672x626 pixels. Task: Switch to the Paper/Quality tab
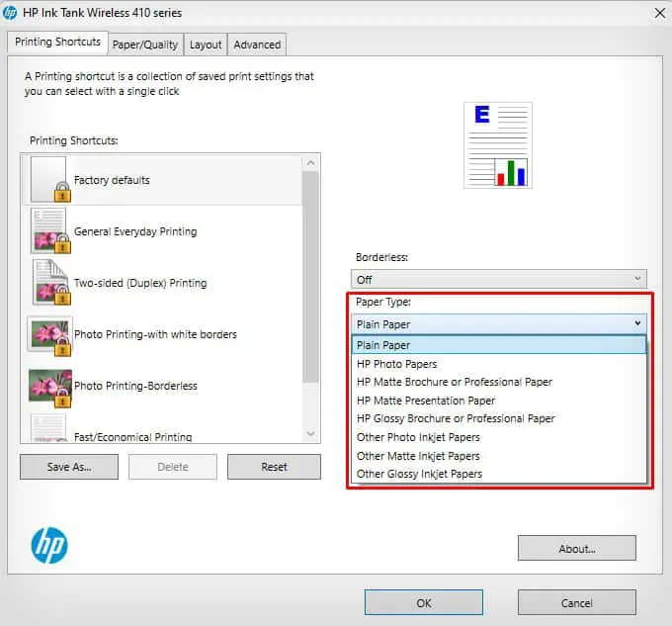pyautogui.click(x=145, y=45)
